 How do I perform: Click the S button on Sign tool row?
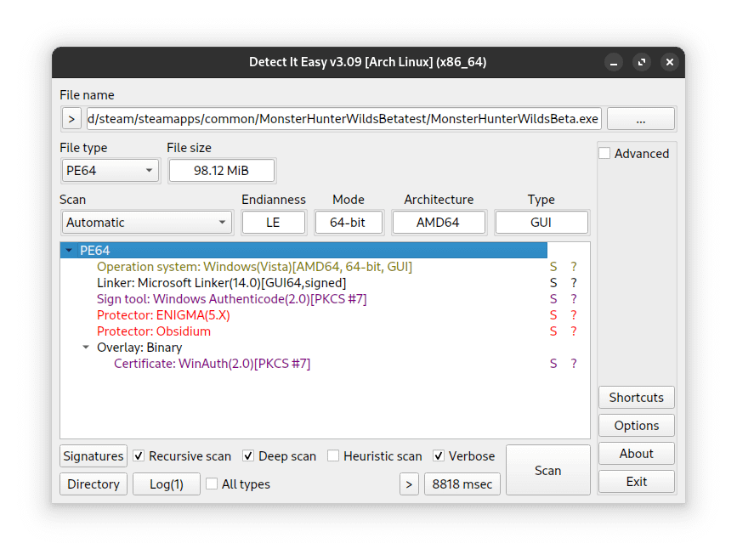click(x=553, y=299)
